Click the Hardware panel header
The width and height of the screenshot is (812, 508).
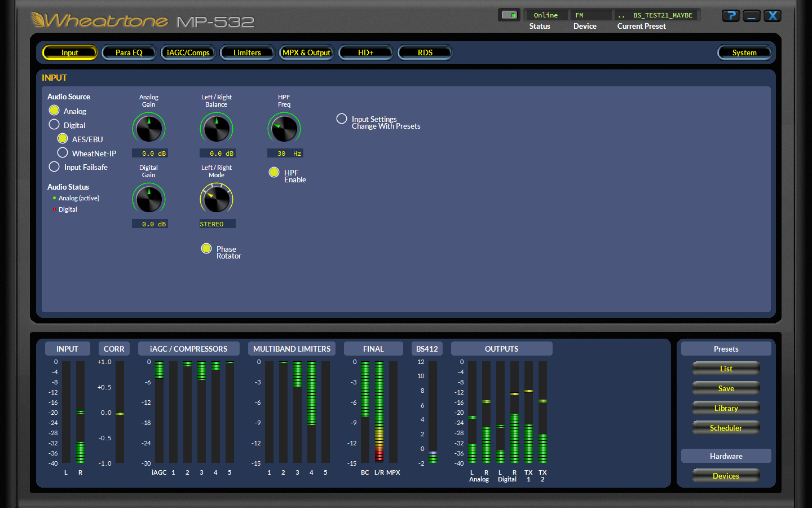(x=726, y=456)
